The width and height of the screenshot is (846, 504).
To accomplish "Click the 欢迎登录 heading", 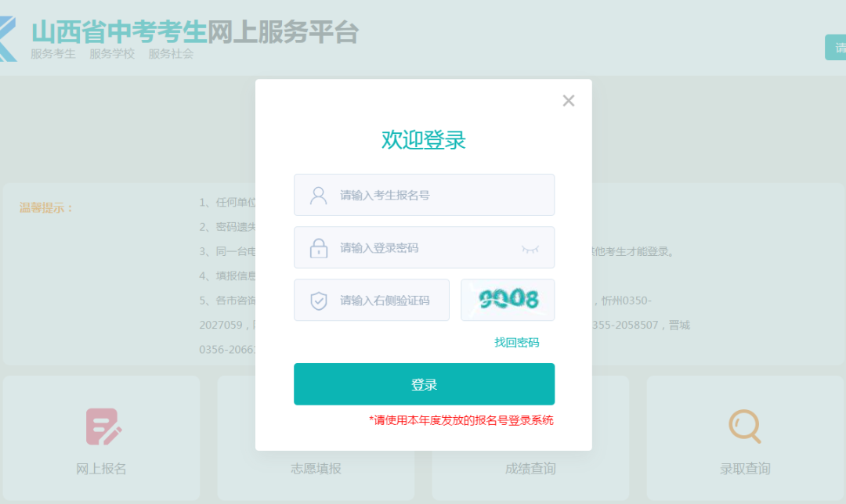I will click(424, 139).
